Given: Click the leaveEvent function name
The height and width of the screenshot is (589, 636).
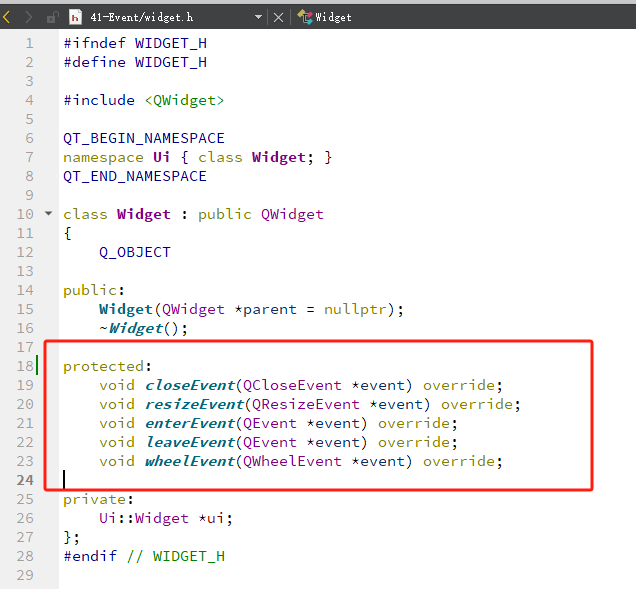Looking at the screenshot, I should [190, 442].
